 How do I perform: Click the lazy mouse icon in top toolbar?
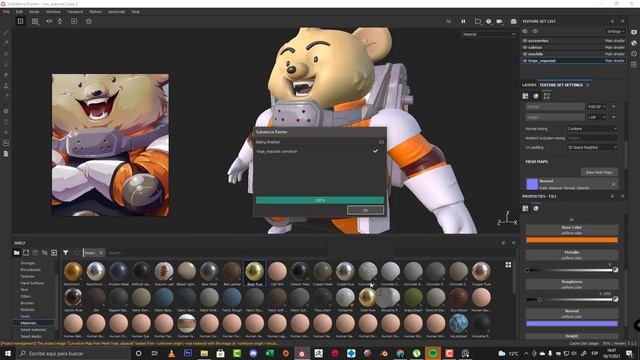coord(89,21)
